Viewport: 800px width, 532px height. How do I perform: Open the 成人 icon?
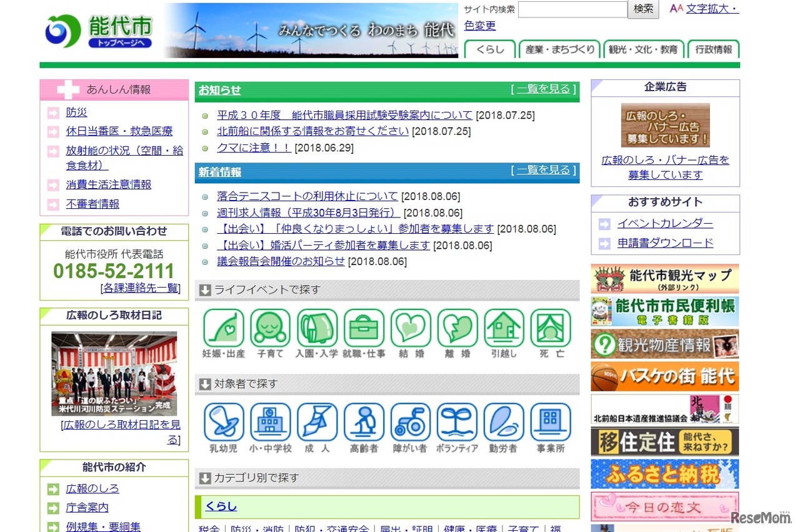[x=317, y=428]
